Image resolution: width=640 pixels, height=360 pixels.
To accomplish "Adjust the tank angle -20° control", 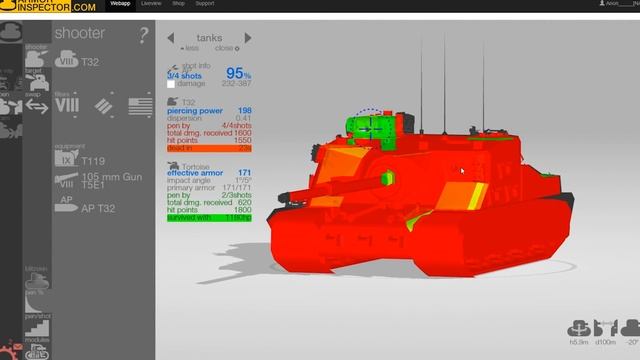I will (x=631, y=332).
